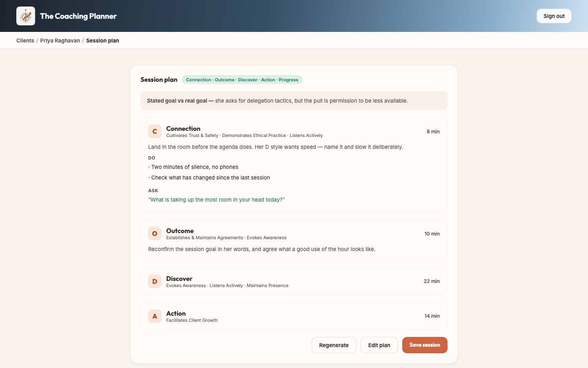This screenshot has height=368, width=588.
Task: Open Priya Raghavan breadcrumb link
Action: (x=60, y=40)
